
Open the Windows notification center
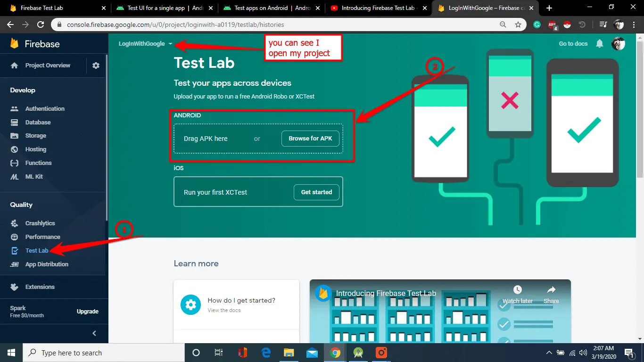(630, 353)
